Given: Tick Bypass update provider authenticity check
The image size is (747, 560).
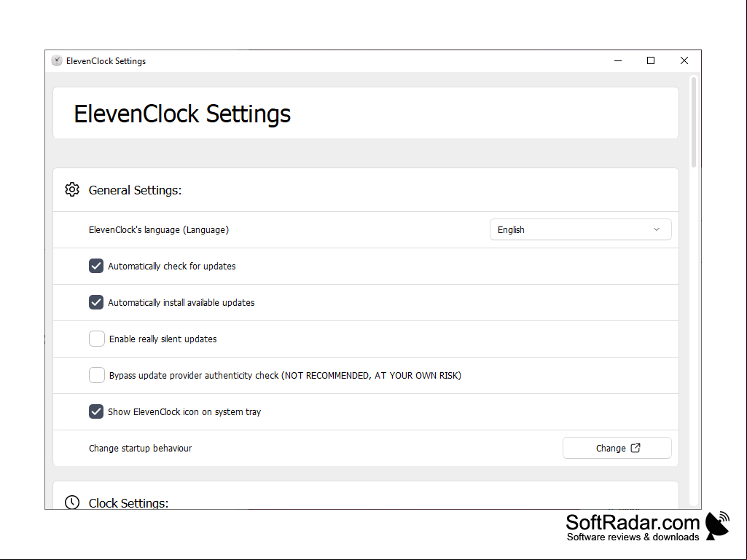Looking at the screenshot, I should coord(97,375).
